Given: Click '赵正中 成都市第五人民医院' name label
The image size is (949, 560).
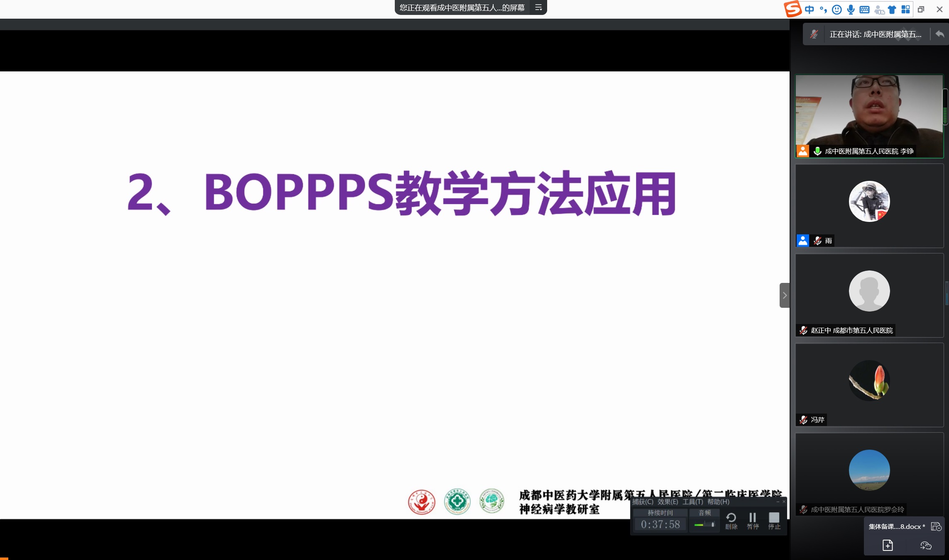Looking at the screenshot, I should pos(852,330).
